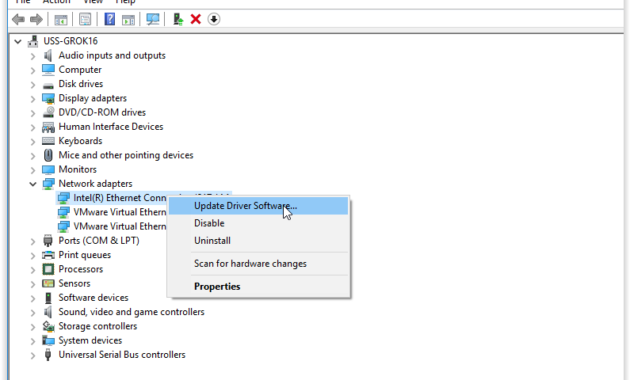Viewport: 630px width, 380px height.
Task: Click the Intel(R) Ethernet Connection adapter icon
Action: click(x=63, y=198)
